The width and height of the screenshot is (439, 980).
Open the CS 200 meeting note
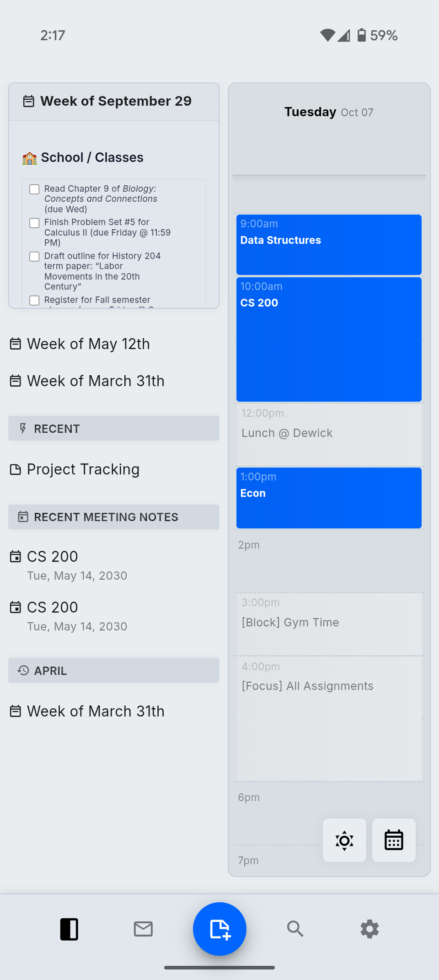(52, 556)
